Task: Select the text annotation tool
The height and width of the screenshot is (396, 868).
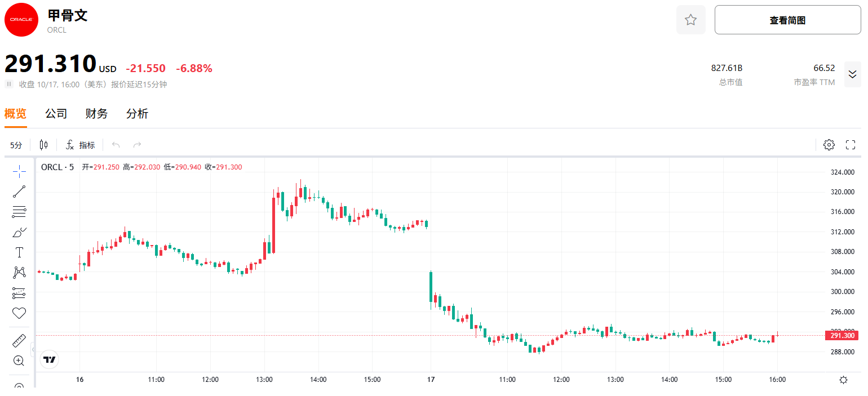Action: point(19,252)
